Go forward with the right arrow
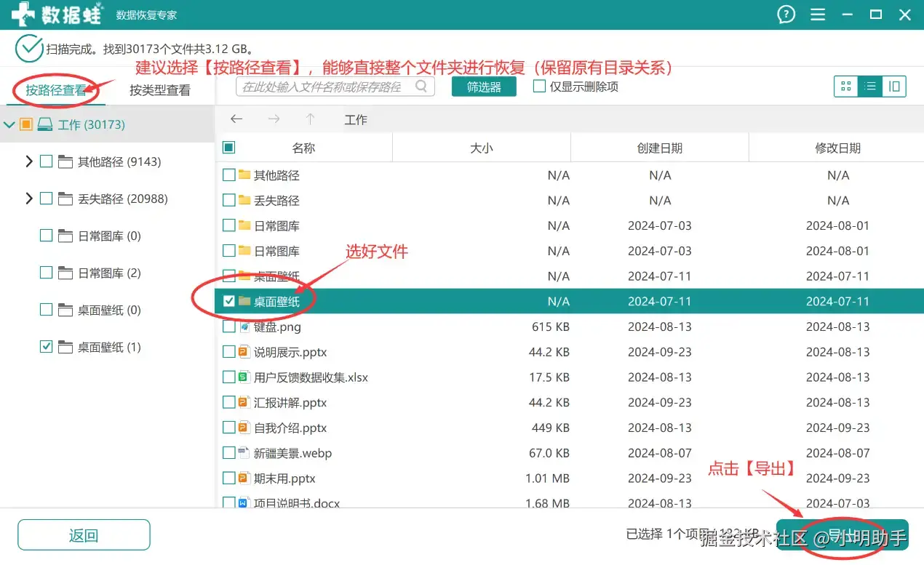 click(274, 119)
